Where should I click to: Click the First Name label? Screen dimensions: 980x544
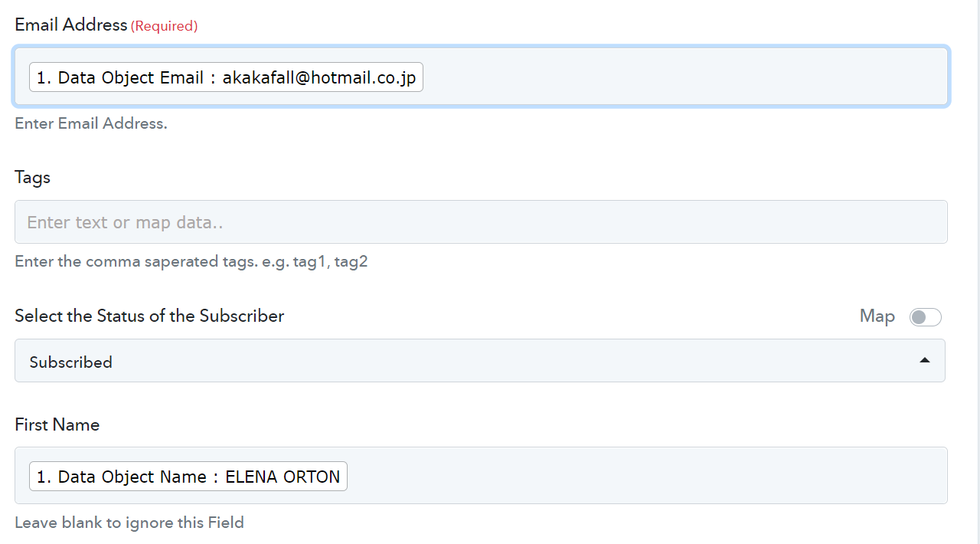coord(57,424)
